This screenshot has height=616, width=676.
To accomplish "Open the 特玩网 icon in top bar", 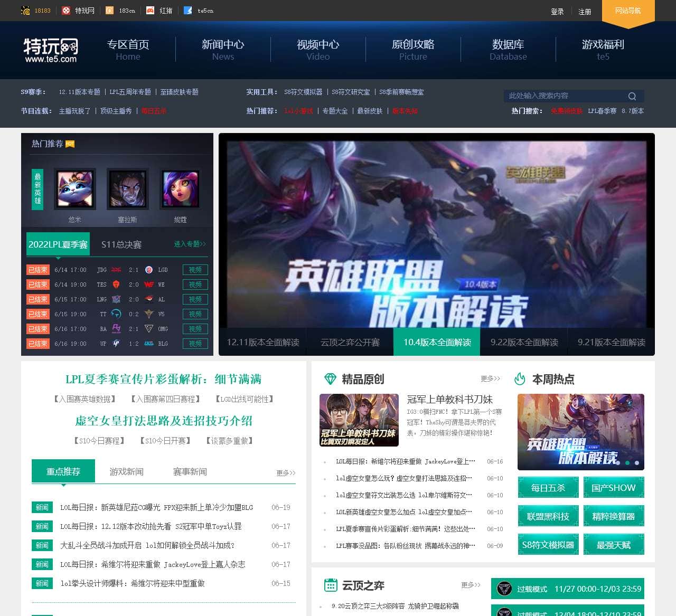I will click(66, 11).
